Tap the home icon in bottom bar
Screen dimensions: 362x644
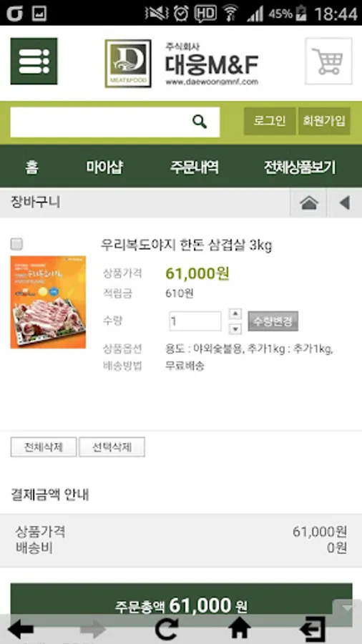(239, 629)
